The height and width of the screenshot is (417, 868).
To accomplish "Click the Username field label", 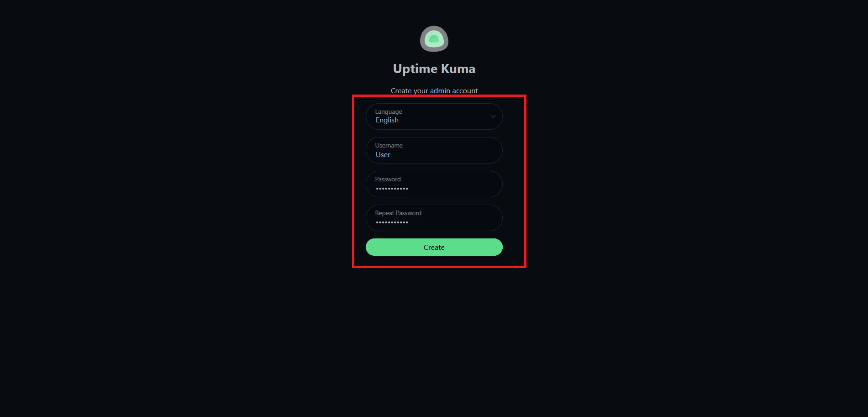I will [x=389, y=145].
